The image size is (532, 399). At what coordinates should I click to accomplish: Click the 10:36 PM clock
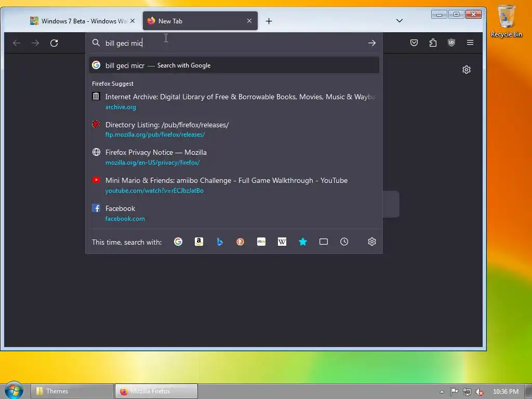pyautogui.click(x=506, y=392)
